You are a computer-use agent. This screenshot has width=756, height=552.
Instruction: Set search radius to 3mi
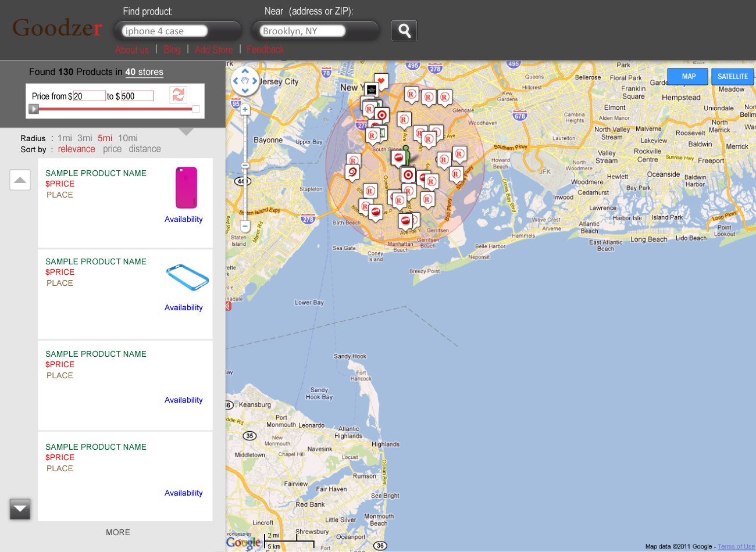click(x=85, y=138)
